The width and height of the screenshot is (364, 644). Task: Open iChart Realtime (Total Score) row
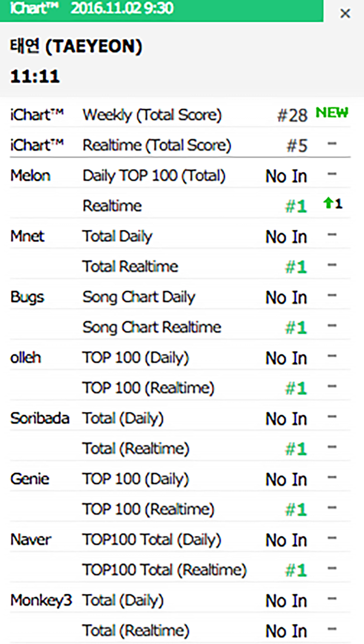pyautogui.click(x=156, y=145)
